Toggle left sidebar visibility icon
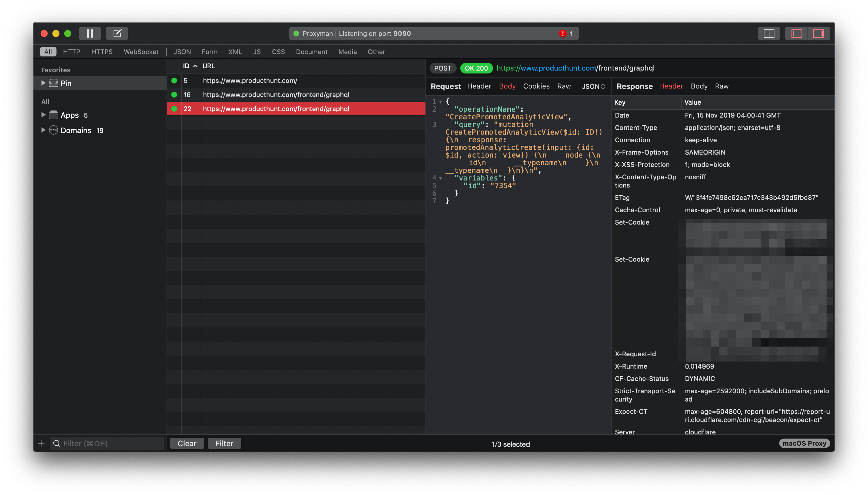 pyautogui.click(x=796, y=33)
